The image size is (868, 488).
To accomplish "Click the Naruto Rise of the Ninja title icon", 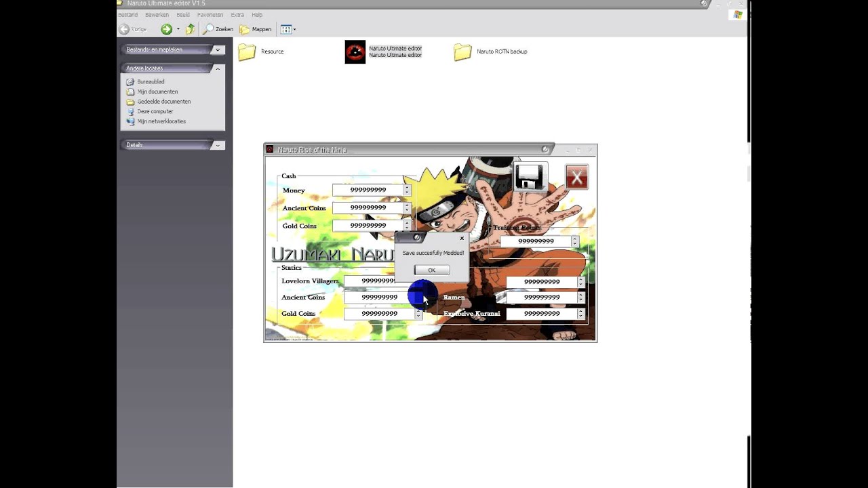I will pos(270,150).
